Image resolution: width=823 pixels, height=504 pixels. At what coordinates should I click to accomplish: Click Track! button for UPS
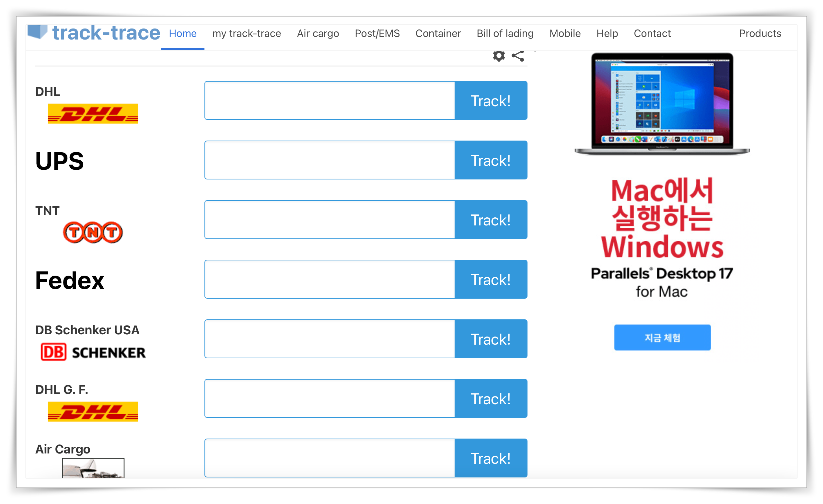(x=491, y=160)
